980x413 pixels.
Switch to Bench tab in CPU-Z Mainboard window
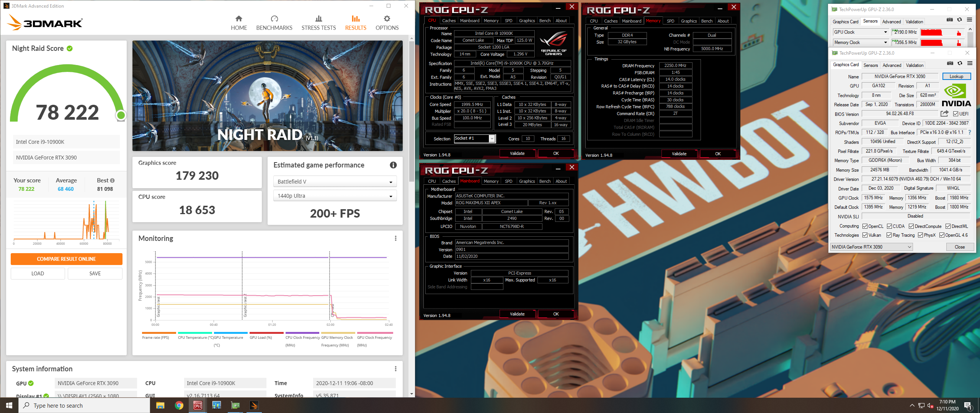tap(545, 181)
